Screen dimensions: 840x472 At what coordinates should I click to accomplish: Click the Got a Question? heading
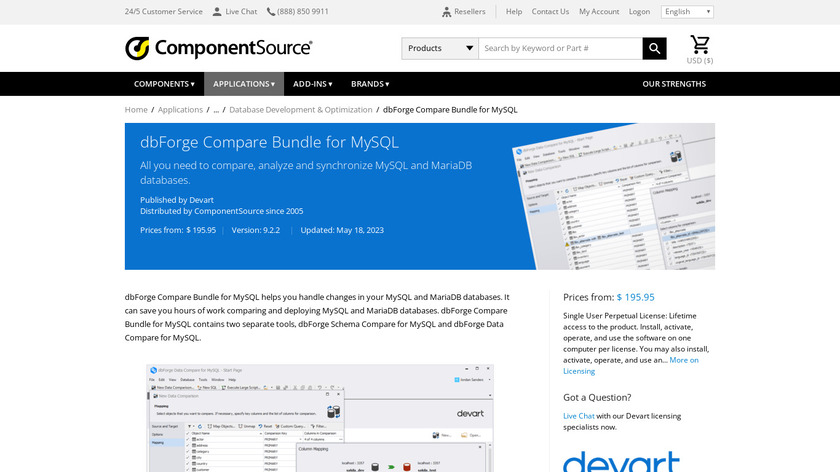(597, 398)
